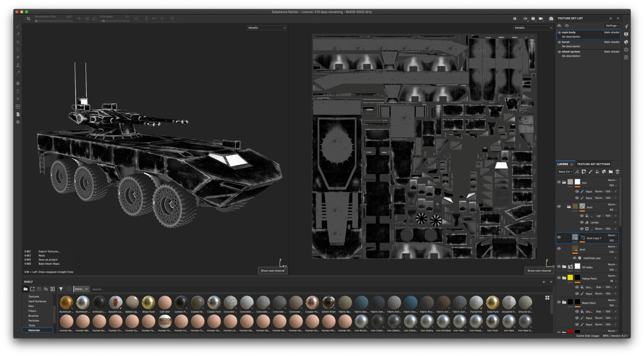Hide the Dirt layer

(x=559, y=182)
